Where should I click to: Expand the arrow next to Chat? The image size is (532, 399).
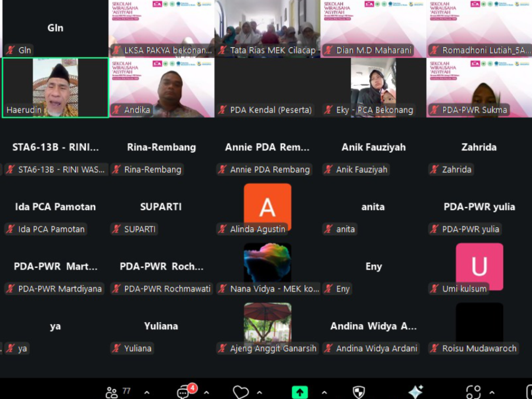click(x=206, y=393)
